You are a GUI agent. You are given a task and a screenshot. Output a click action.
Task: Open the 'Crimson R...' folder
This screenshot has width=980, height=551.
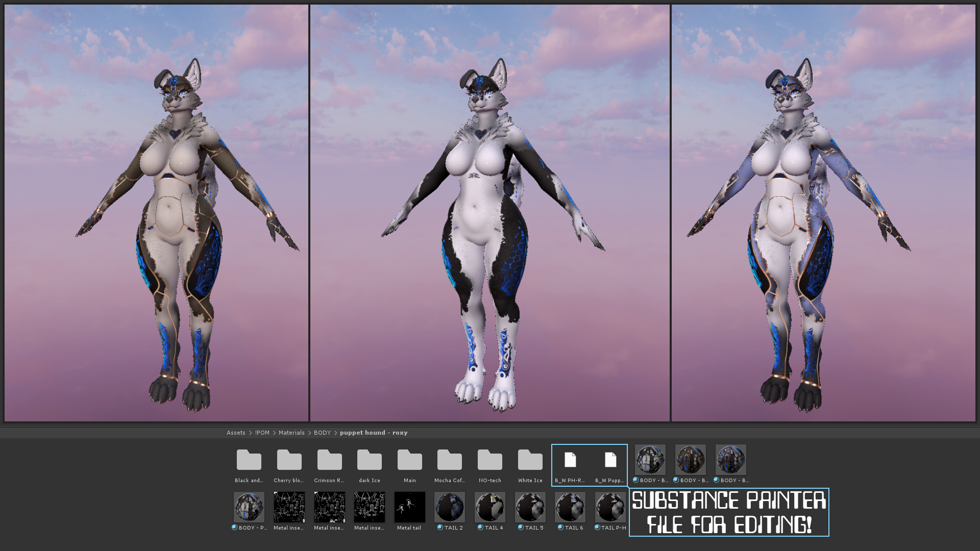coord(330,460)
